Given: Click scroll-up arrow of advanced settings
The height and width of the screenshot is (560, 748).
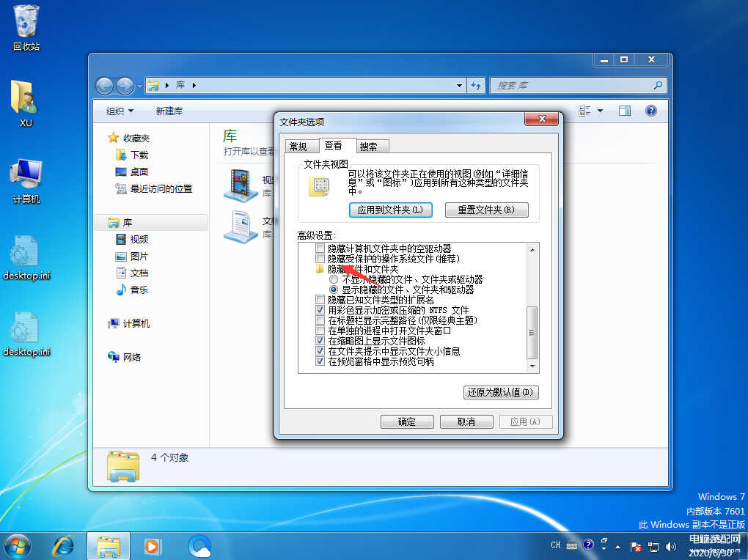Looking at the screenshot, I should 532,249.
